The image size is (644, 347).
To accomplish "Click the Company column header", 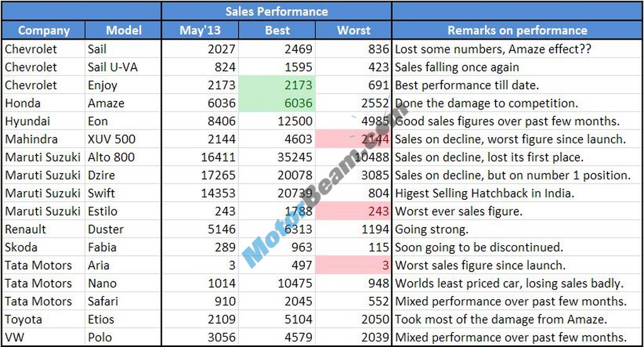I will point(43,30).
